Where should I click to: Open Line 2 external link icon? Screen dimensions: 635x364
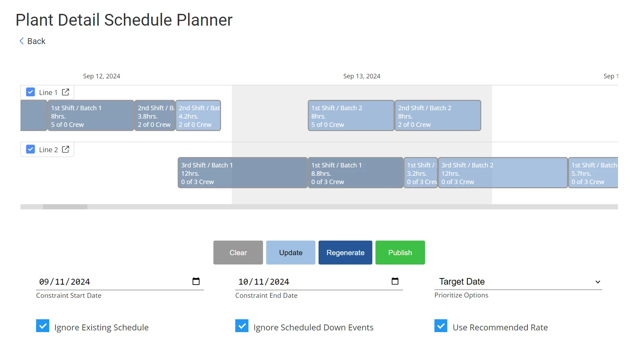[66, 149]
